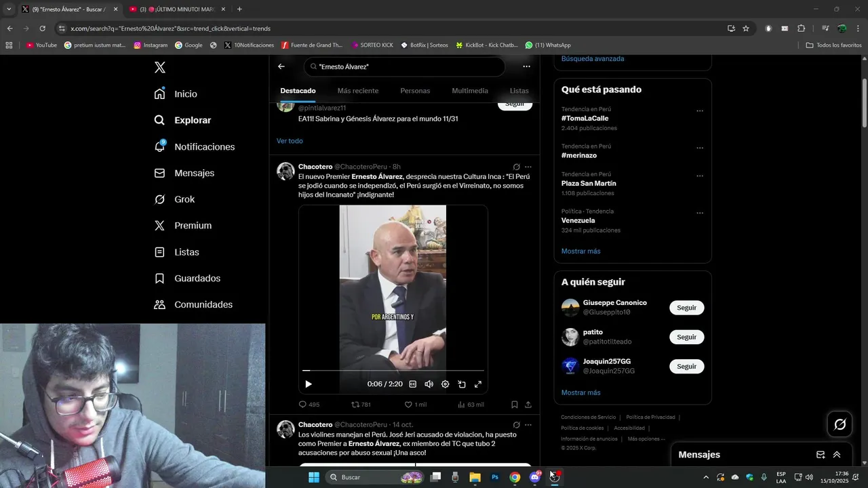Open the Chacotero avatar on 8h post
868x488 pixels.
(x=285, y=171)
